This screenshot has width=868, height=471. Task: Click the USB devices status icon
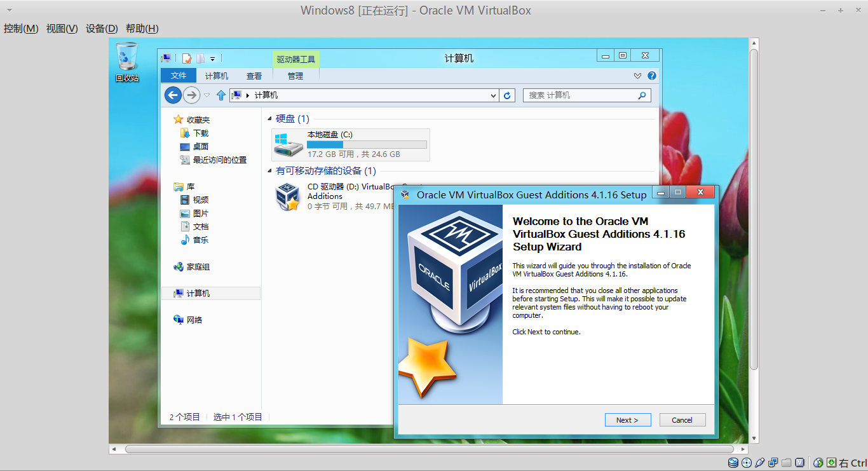click(x=760, y=463)
